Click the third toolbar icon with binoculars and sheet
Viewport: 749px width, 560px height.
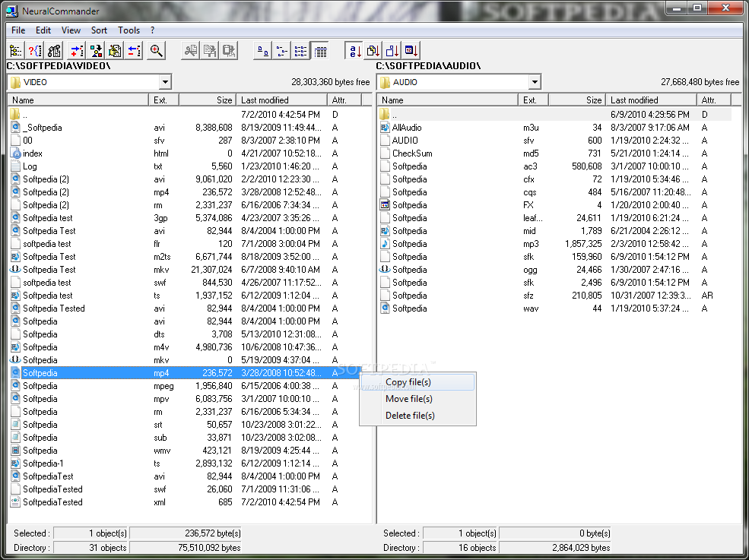tap(55, 50)
